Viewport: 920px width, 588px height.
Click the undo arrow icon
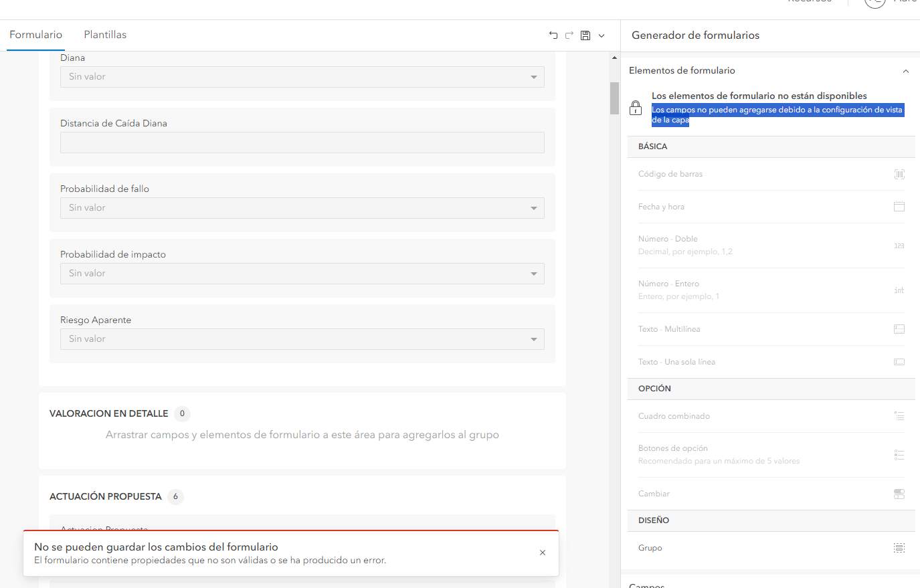coord(553,35)
